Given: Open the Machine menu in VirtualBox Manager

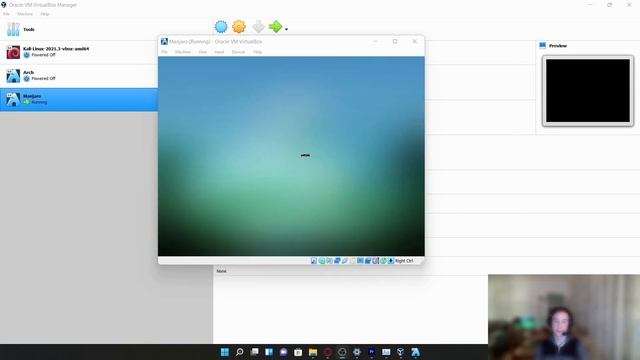Looking at the screenshot, I should pos(25,14).
